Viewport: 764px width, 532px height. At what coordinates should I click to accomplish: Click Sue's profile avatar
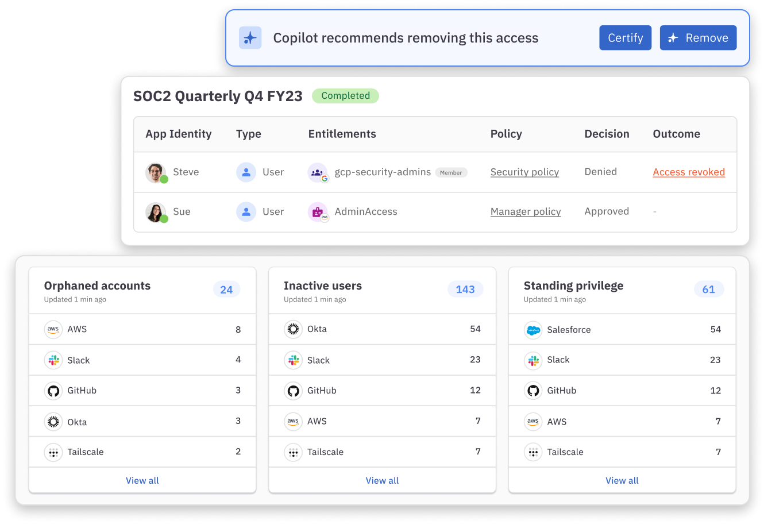[156, 212]
